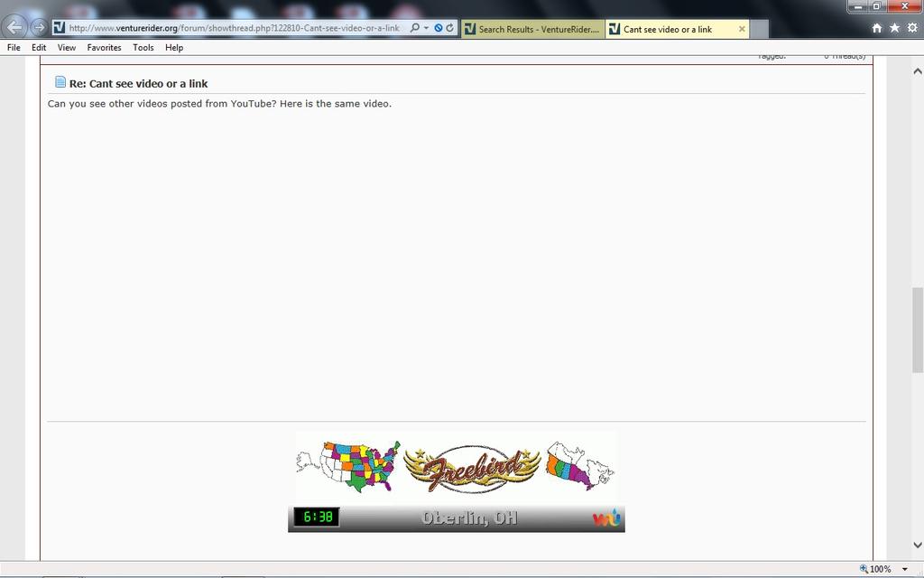Screen dimensions: 924x578
Task: Open the Tools menu in menu bar
Action: tap(143, 47)
